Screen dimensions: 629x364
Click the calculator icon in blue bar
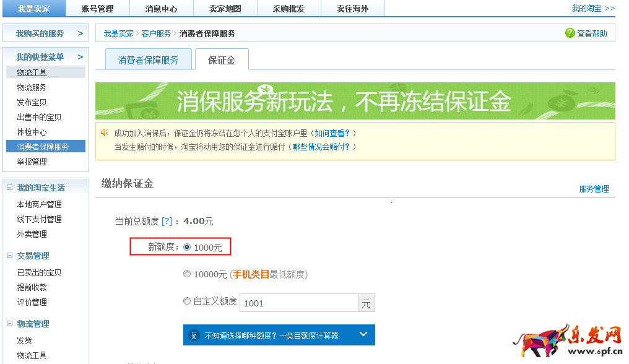(x=194, y=335)
